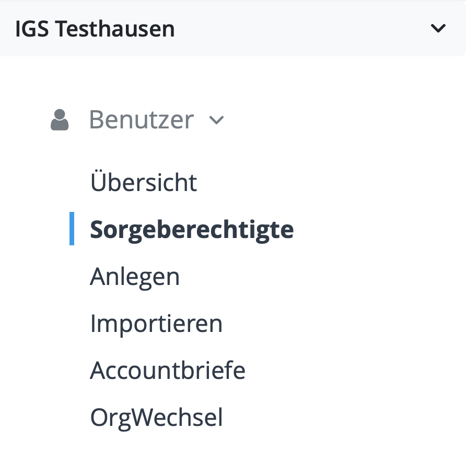Open the Importieren section
Screen dimensions: 466x476
(x=156, y=324)
